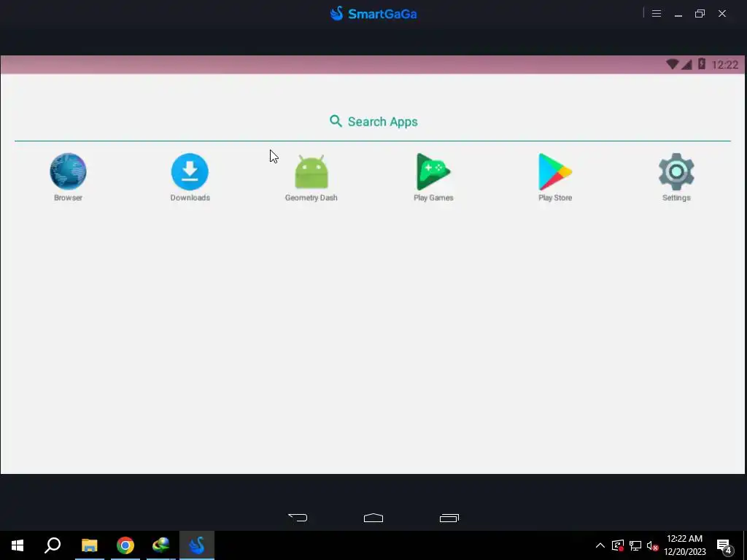Image resolution: width=747 pixels, height=560 pixels.
Task: Open Internet Download Manager taskbar icon
Action: (161, 545)
